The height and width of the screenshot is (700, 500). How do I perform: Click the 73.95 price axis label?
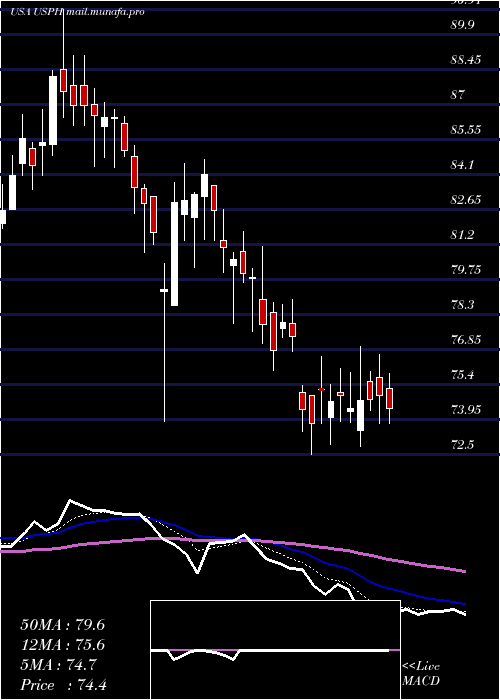(466, 410)
